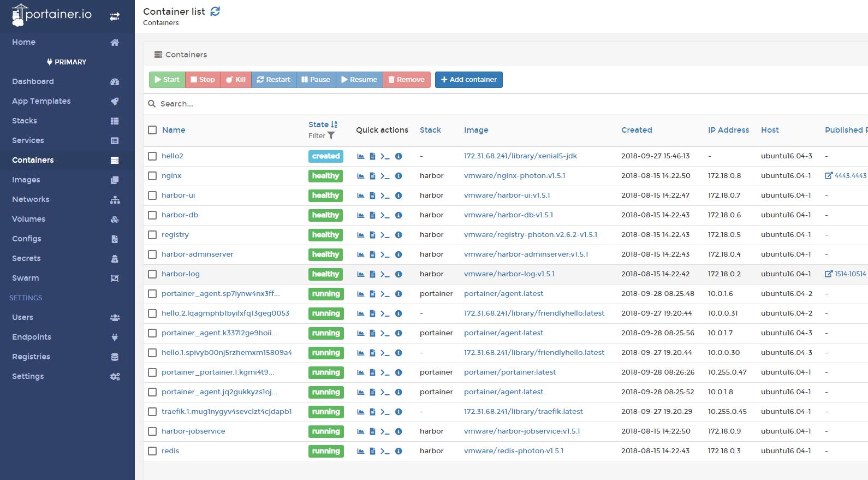Click the Registries database icon in sidebar
Image resolution: width=868 pixels, height=480 pixels.
115,357
